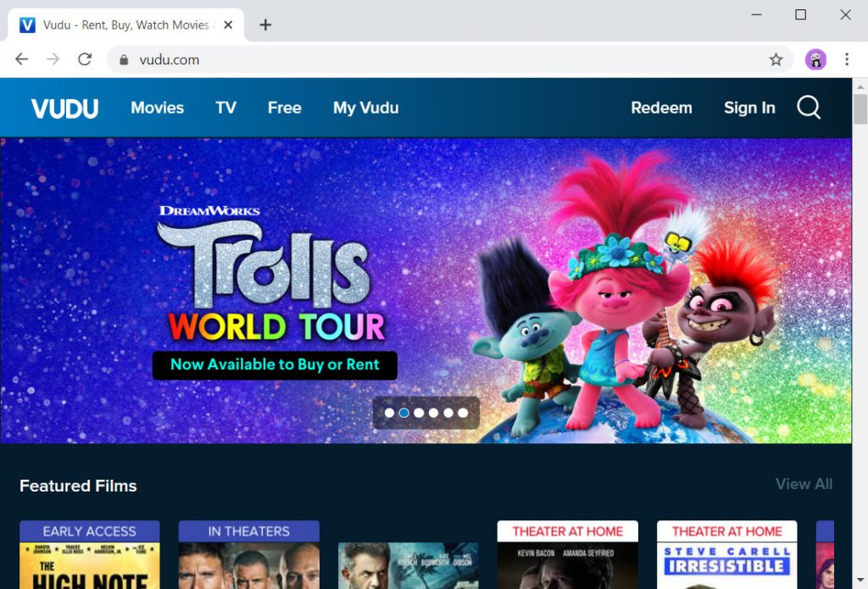Click the scrollbar up arrow

point(860,87)
